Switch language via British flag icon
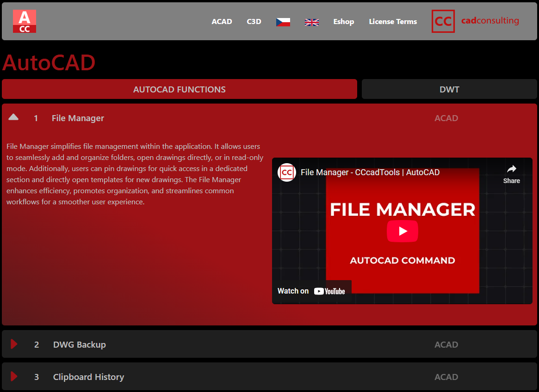Image resolution: width=539 pixels, height=392 pixels. pos(312,22)
